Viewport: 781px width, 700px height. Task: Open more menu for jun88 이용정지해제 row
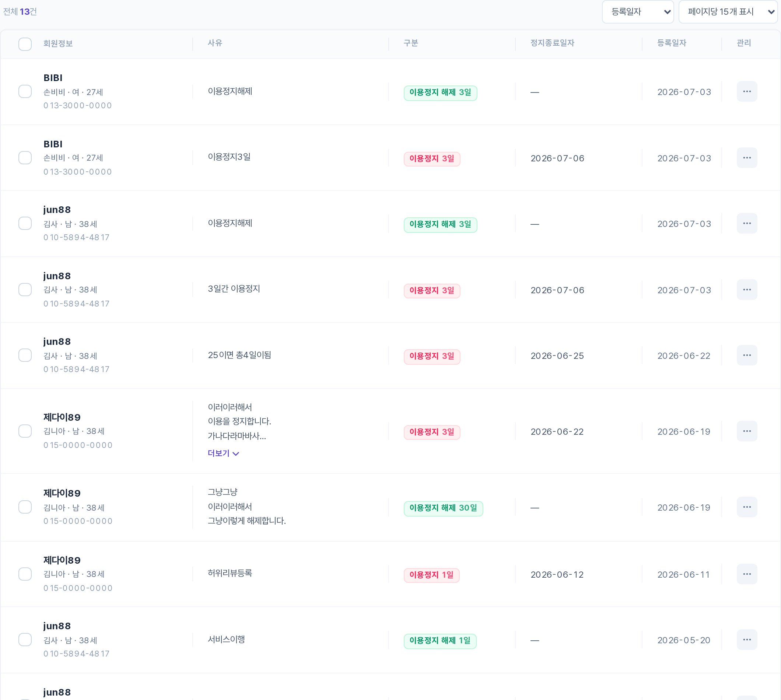(x=747, y=224)
